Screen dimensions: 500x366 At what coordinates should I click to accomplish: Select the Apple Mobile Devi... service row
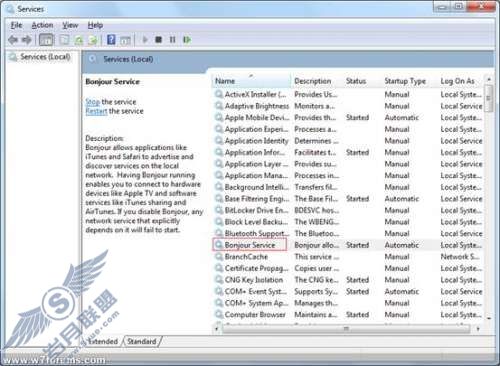coord(348,118)
